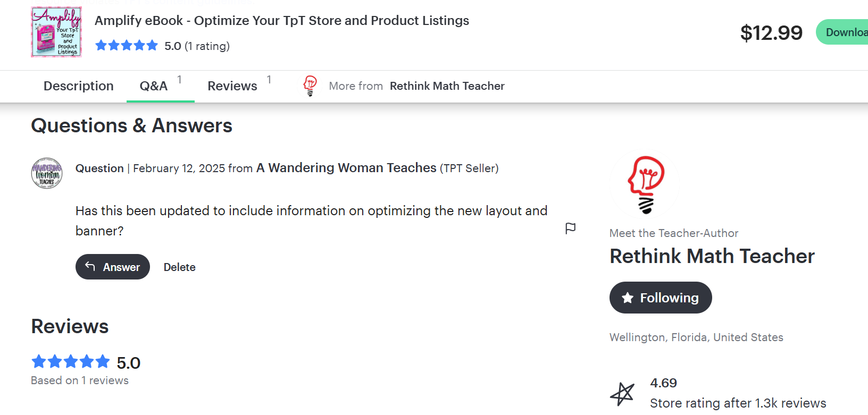Visit A Wandering Woman Teaches seller profile
868x415 pixels.
point(345,168)
